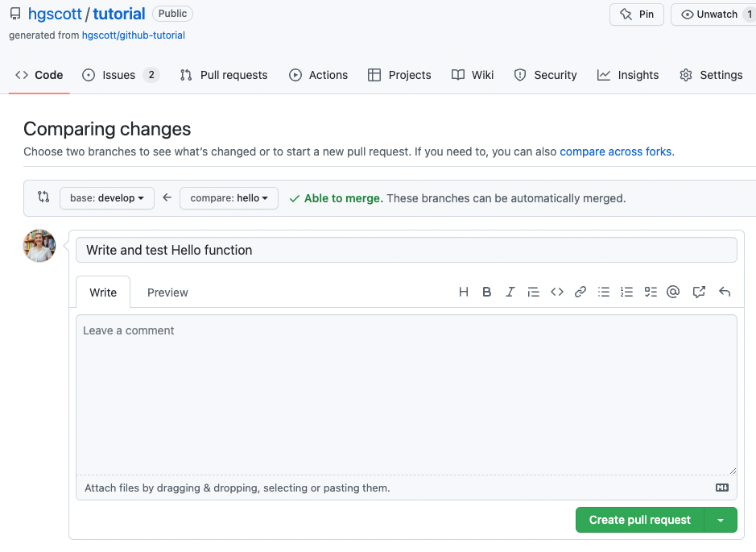Apply italic formatting to comment text
756x552 pixels.
510,292
